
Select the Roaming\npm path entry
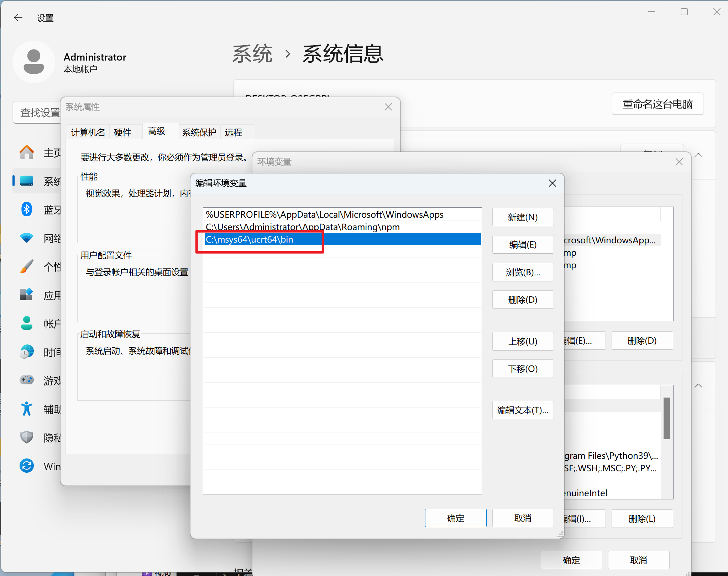[343, 227]
